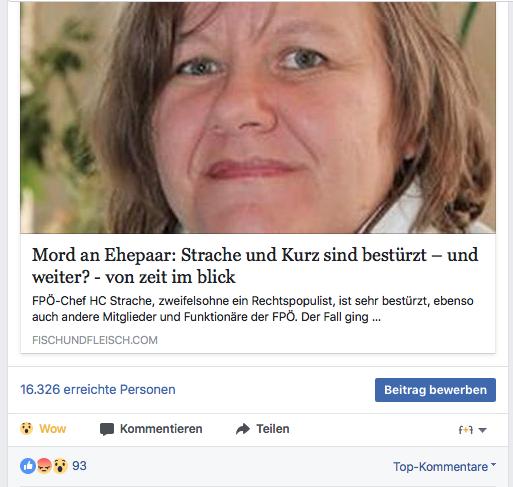Open the 16.326 erreichte Personen statistics

coord(98,389)
